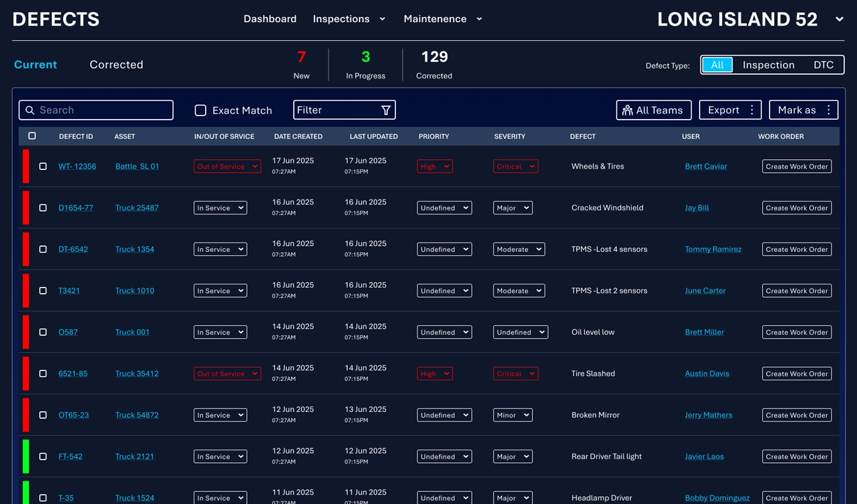
Task: Click the chevron beside Maintenence menu
Action: pos(479,19)
